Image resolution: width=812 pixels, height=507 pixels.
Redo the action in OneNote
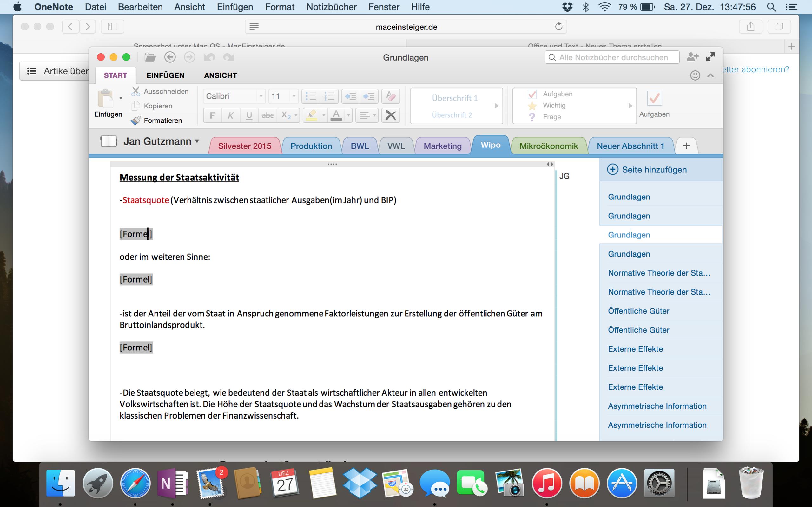coord(229,57)
